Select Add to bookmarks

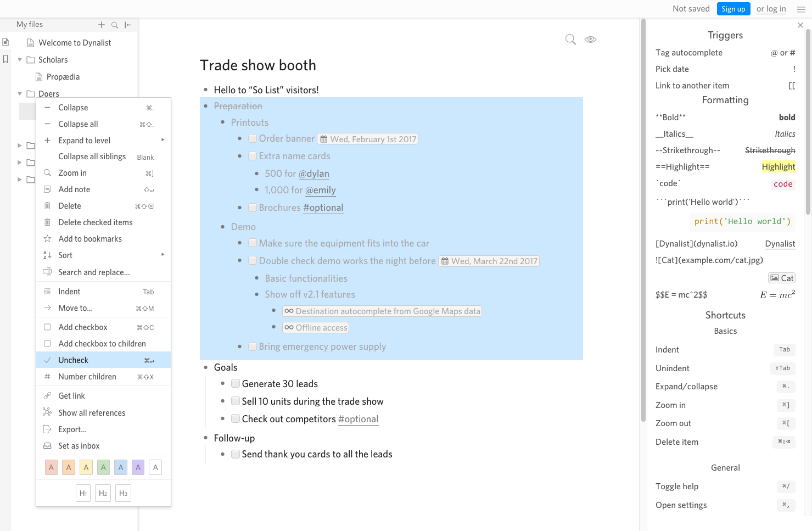[x=103, y=239]
